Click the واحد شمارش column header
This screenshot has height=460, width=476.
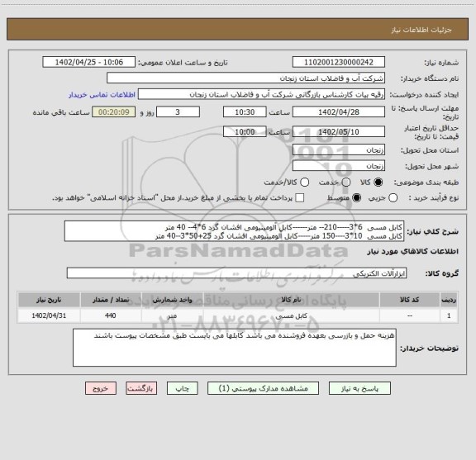click(172, 300)
